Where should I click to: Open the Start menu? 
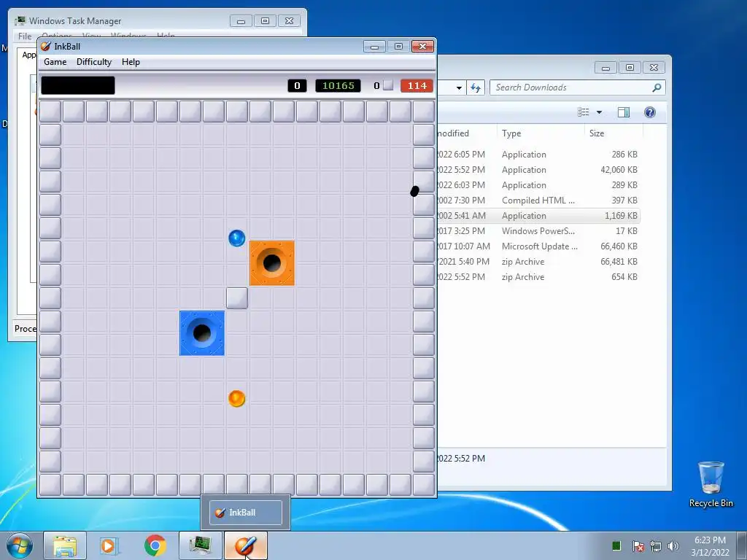coord(20,545)
